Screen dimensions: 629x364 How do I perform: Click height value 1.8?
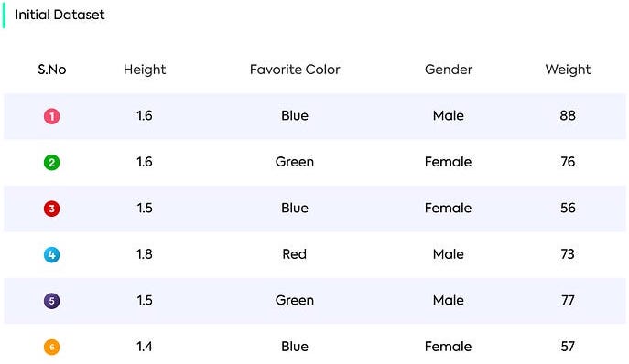pos(145,254)
